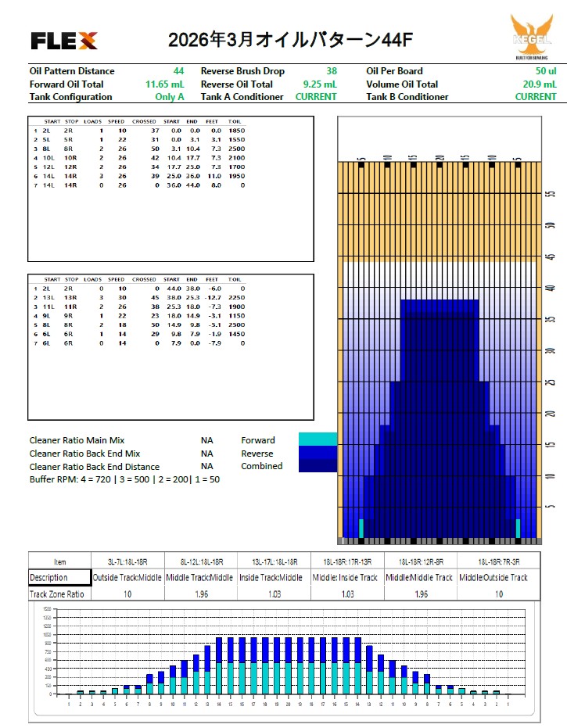This screenshot has height=728, width=567.
Task: Click the Tank B Conditioner CURRENT value
Action: (536, 97)
